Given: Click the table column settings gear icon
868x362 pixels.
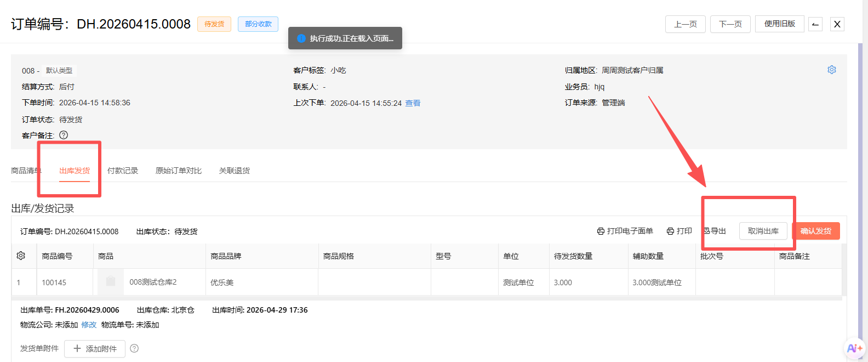Looking at the screenshot, I should point(21,256).
